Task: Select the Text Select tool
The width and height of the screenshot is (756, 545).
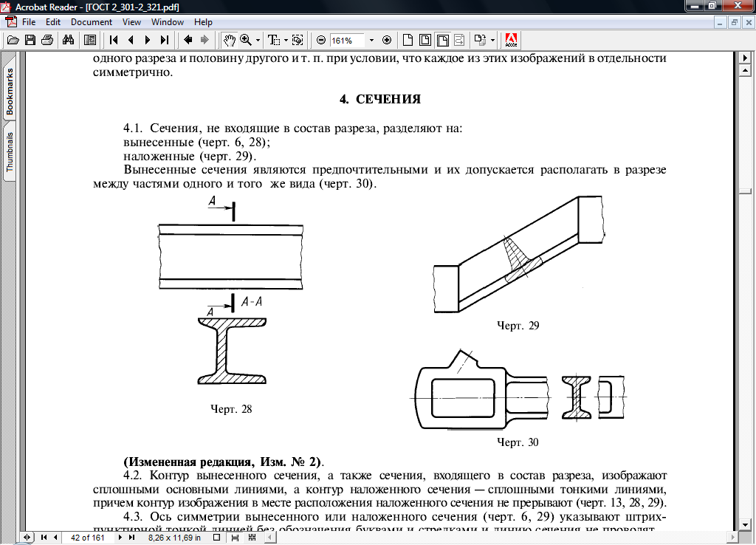Action: (x=274, y=40)
